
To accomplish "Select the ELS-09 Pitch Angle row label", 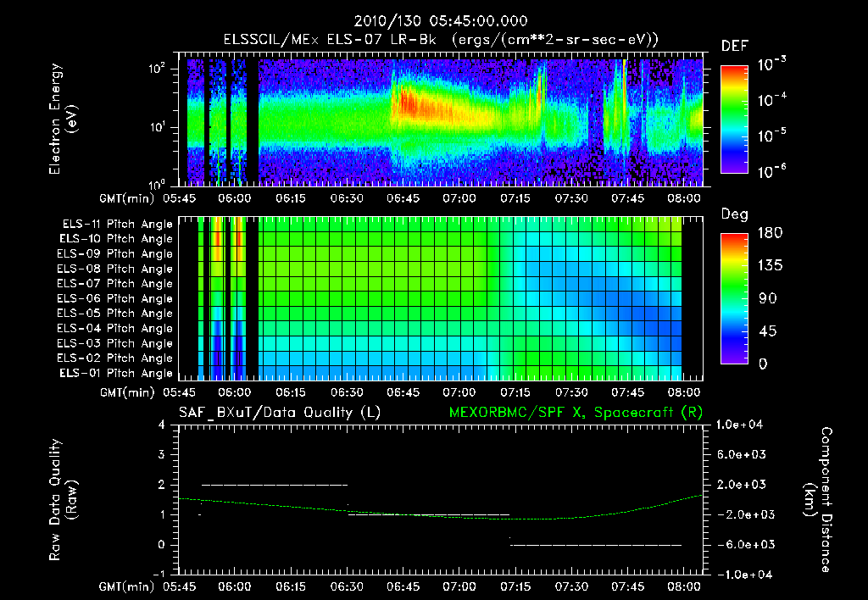I will [115, 254].
